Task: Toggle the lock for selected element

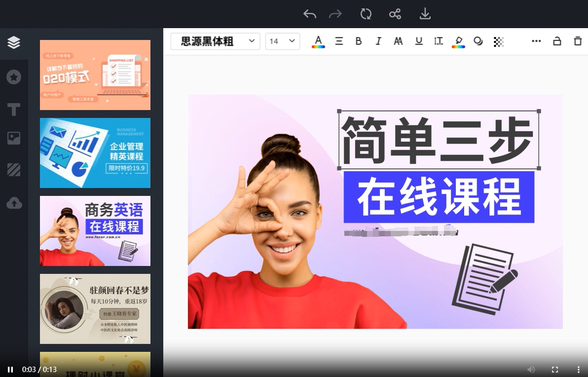Action: (557, 41)
